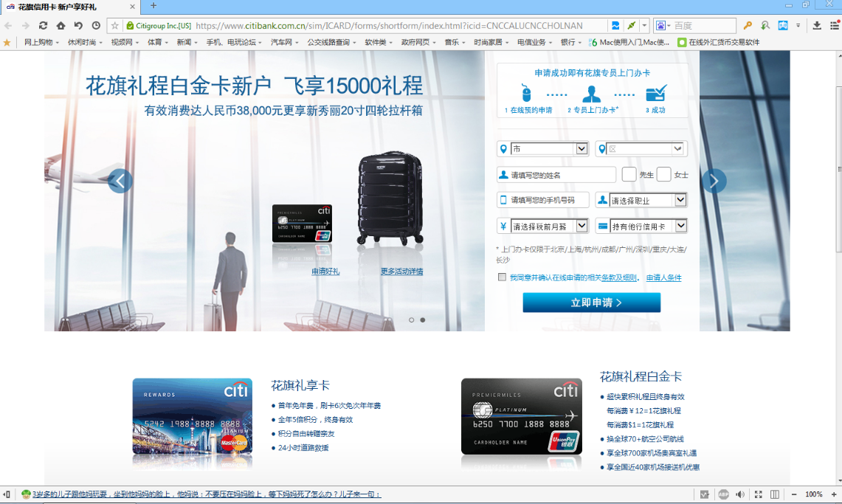Click the browser forward arrow
The height and width of the screenshot is (504, 842).
25,26
